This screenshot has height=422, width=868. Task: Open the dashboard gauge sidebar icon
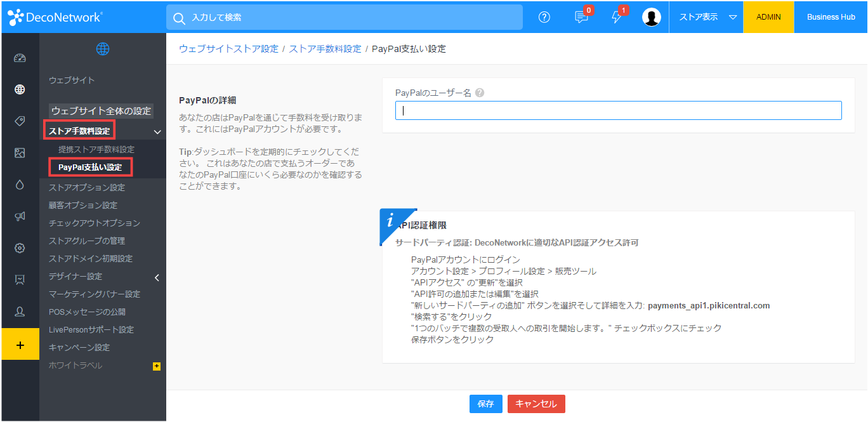pyautogui.click(x=20, y=58)
